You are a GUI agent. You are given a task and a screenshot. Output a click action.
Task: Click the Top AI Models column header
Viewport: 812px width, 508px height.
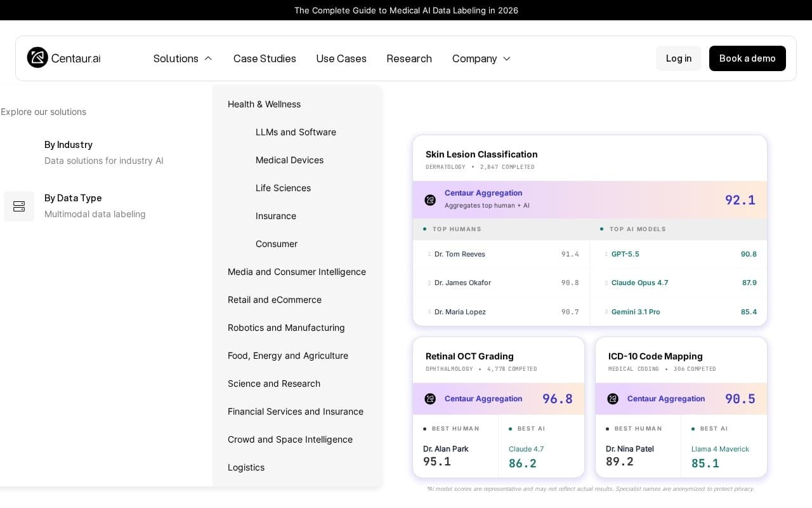tap(638, 229)
